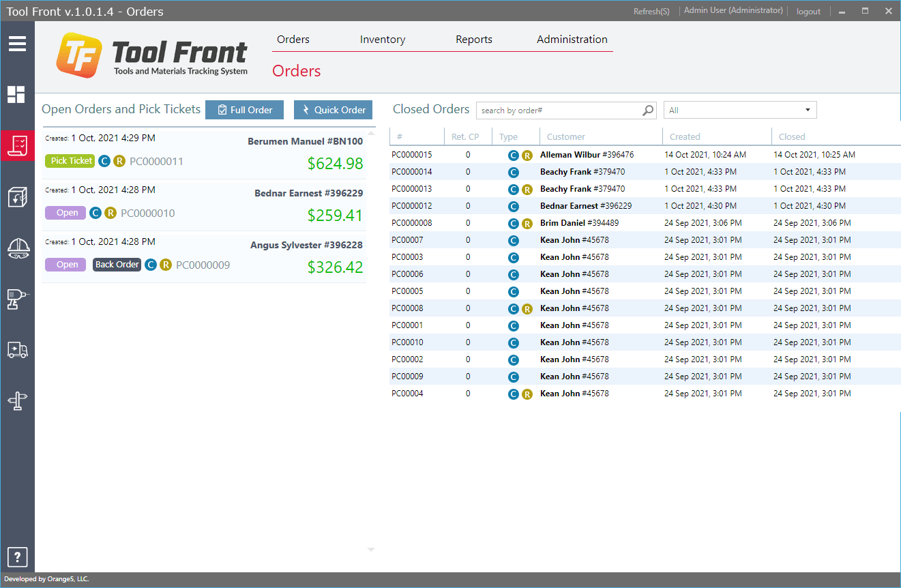The height and width of the screenshot is (588, 901).
Task: Open the dashboard tiles icon
Action: 17,95
